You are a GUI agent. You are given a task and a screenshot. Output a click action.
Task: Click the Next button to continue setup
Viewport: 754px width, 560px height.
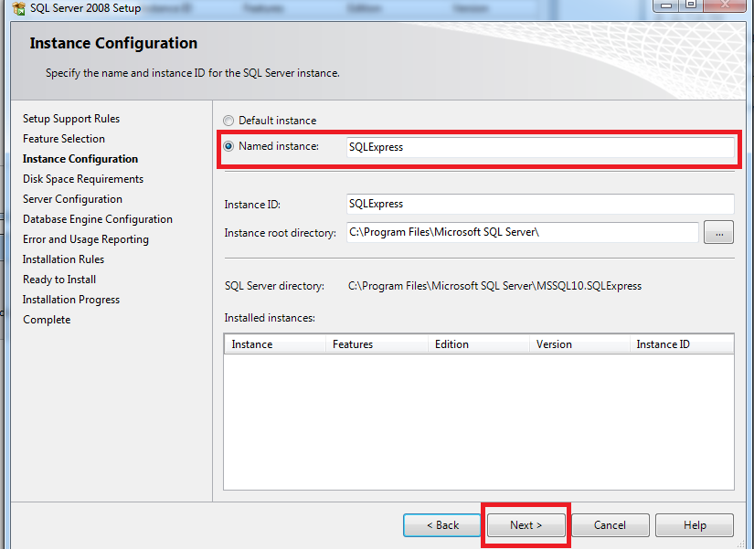coord(526,525)
